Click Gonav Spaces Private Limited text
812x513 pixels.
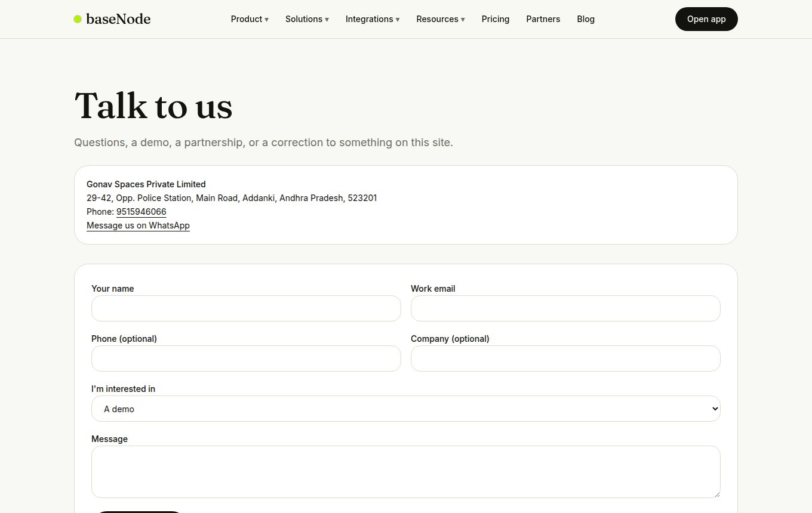(146, 184)
